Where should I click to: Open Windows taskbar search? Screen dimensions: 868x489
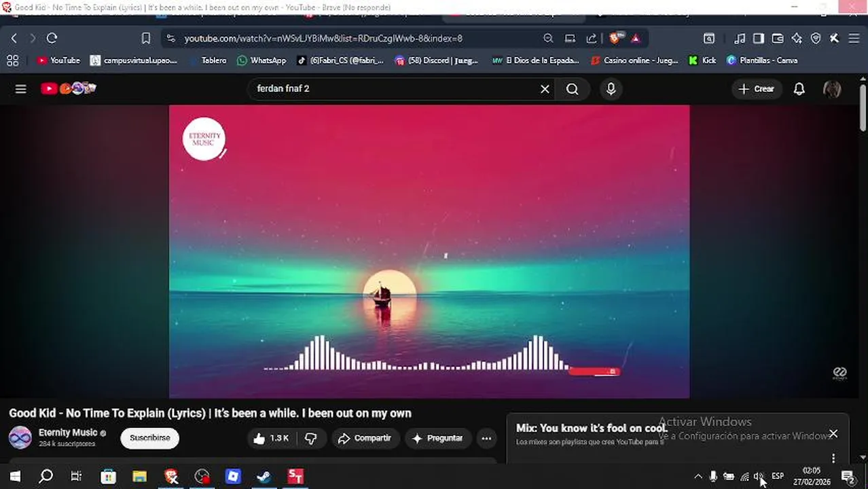click(46, 477)
